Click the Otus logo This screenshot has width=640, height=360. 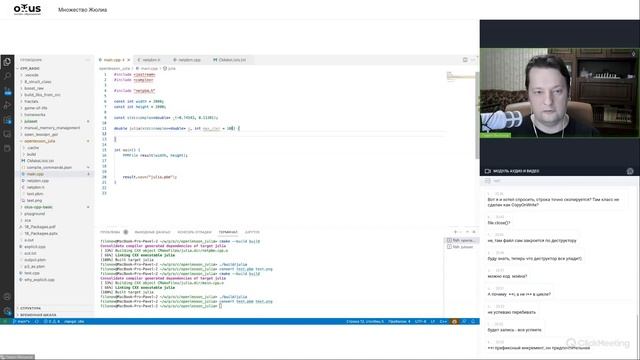tap(27, 9)
